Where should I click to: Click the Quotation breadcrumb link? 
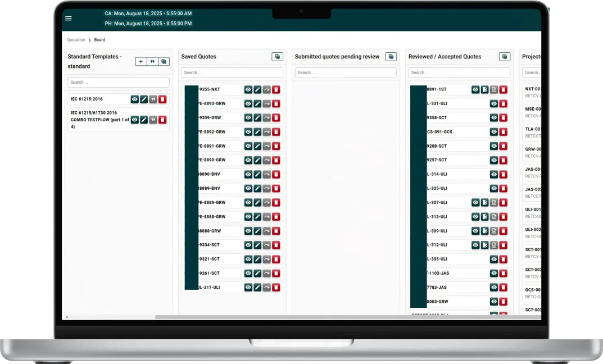pyautogui.click(x=76, y=40)
